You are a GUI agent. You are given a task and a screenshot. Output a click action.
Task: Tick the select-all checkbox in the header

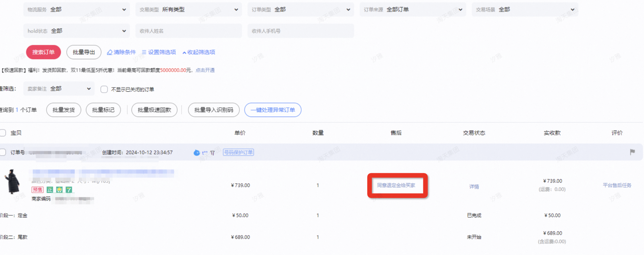click(x=3, y=133)
